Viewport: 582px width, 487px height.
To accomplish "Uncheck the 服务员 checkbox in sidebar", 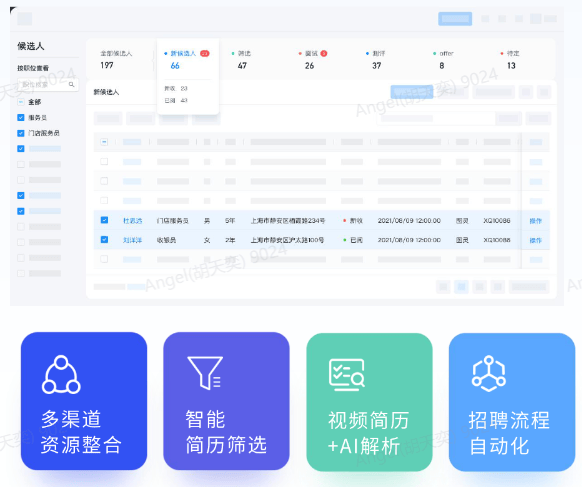I will point(21,118).
